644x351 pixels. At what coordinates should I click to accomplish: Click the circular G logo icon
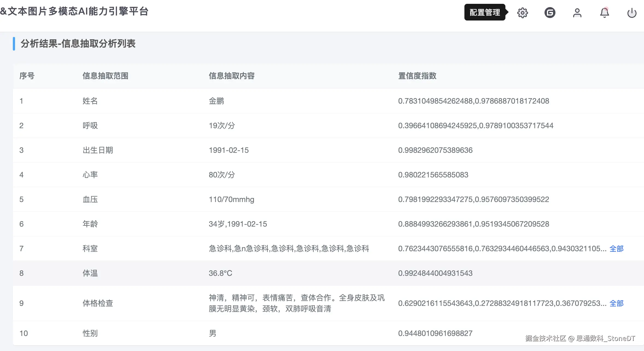pyautogui.click(x=550, y=13)
